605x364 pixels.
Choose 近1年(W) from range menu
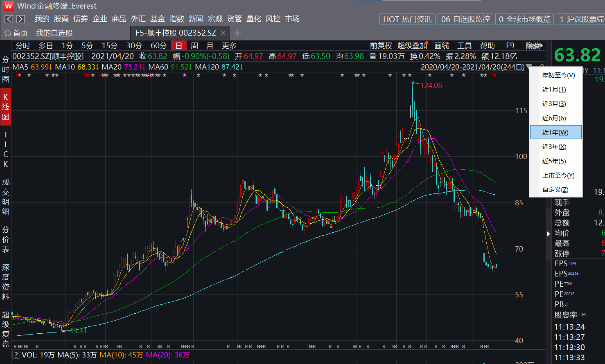pos(555,132)
